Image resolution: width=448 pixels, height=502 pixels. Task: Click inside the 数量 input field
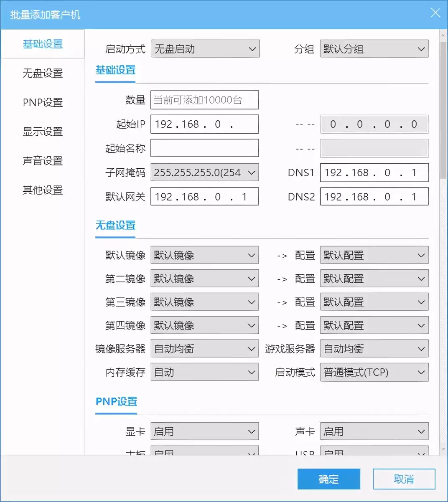[x=204, y=100]
